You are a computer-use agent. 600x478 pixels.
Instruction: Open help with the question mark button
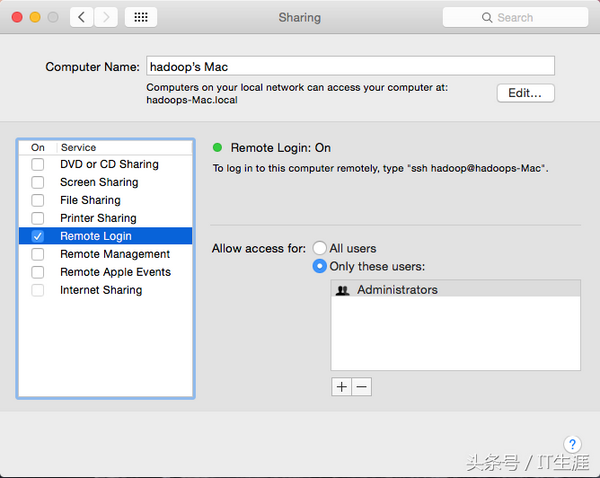572,444
